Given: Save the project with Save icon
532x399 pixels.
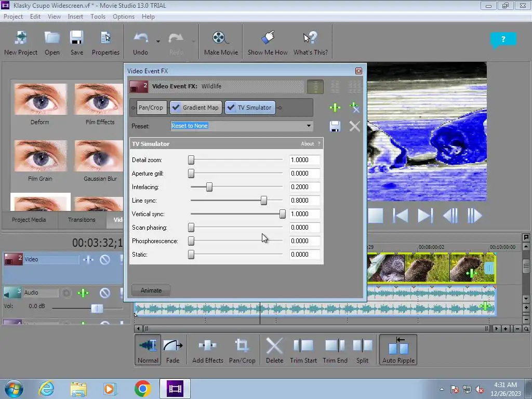Looking at the screenshot, I should pos(77,43).
